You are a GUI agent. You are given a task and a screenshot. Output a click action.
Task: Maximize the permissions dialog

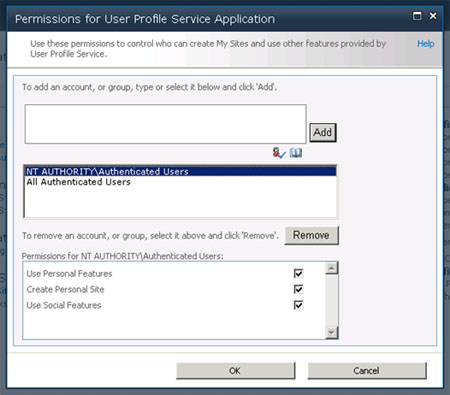pos(417,16)
